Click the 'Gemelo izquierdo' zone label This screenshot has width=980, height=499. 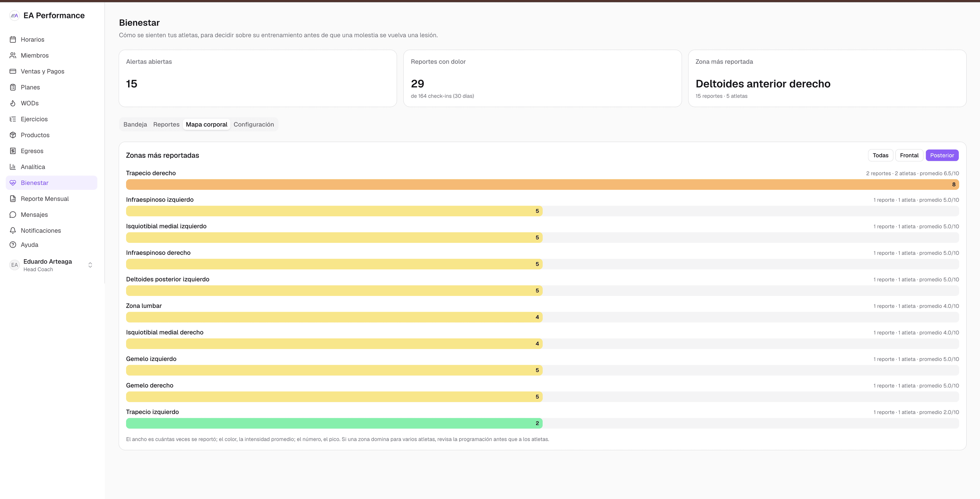151,359
